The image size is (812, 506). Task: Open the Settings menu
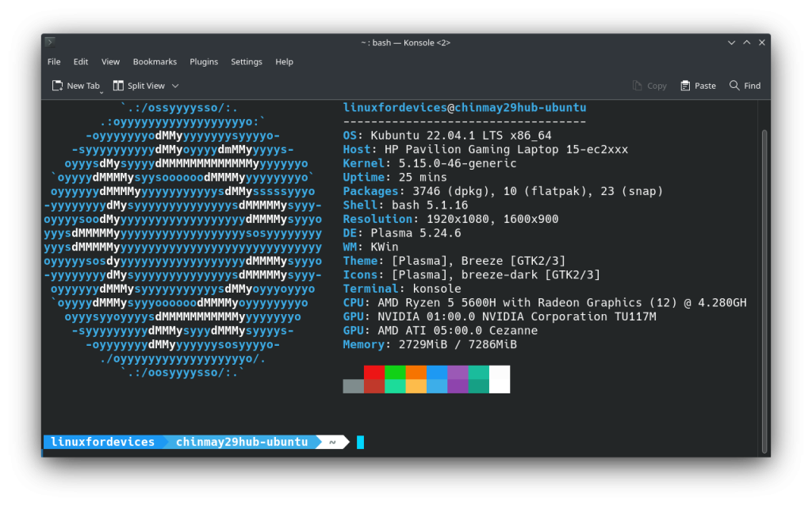(247, 61)
